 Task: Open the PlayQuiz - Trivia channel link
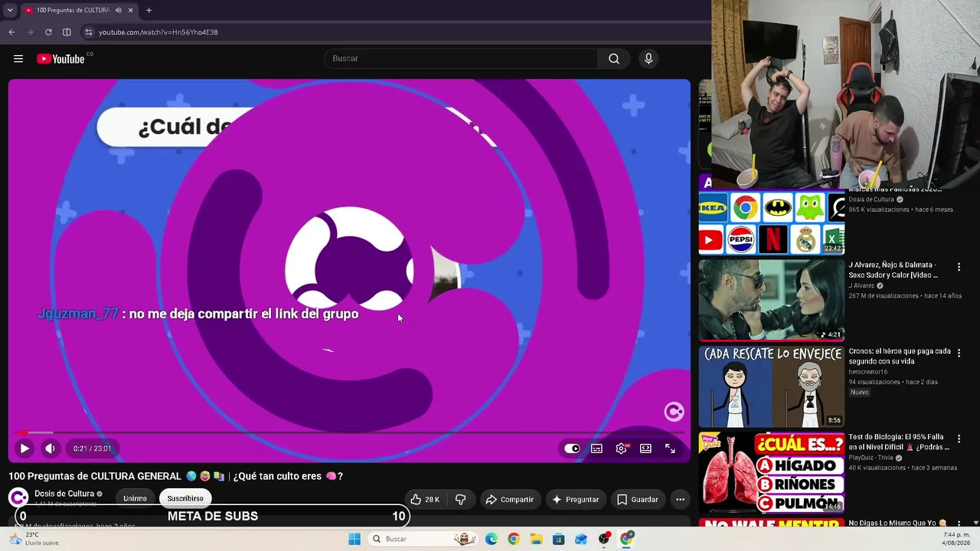tap(872, 458)
